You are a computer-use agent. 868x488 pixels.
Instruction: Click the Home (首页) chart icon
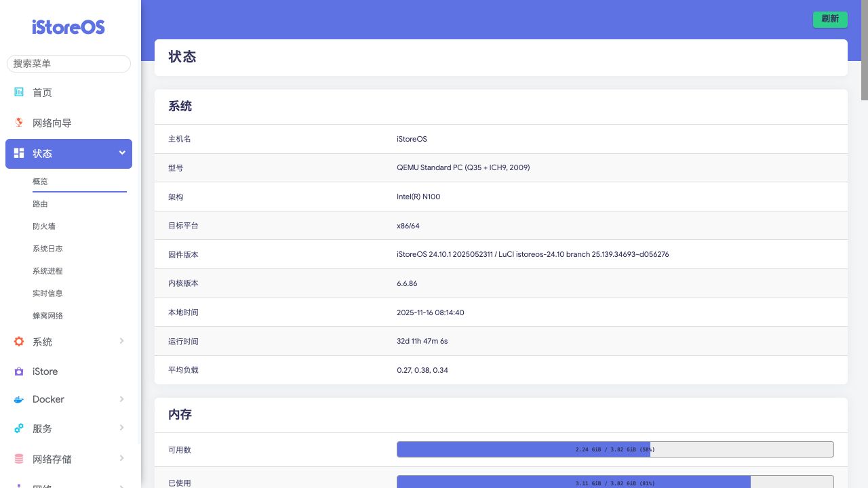pyautogui.click(x=19, y=92)
